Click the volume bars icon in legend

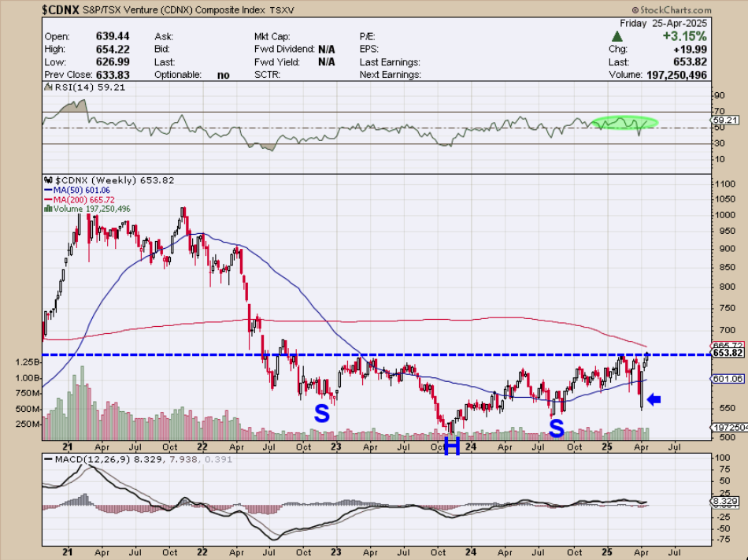48,209
